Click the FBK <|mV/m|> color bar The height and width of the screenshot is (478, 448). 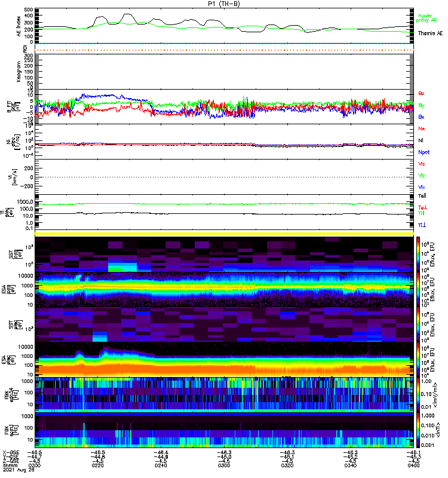click(x=418, y=394)
